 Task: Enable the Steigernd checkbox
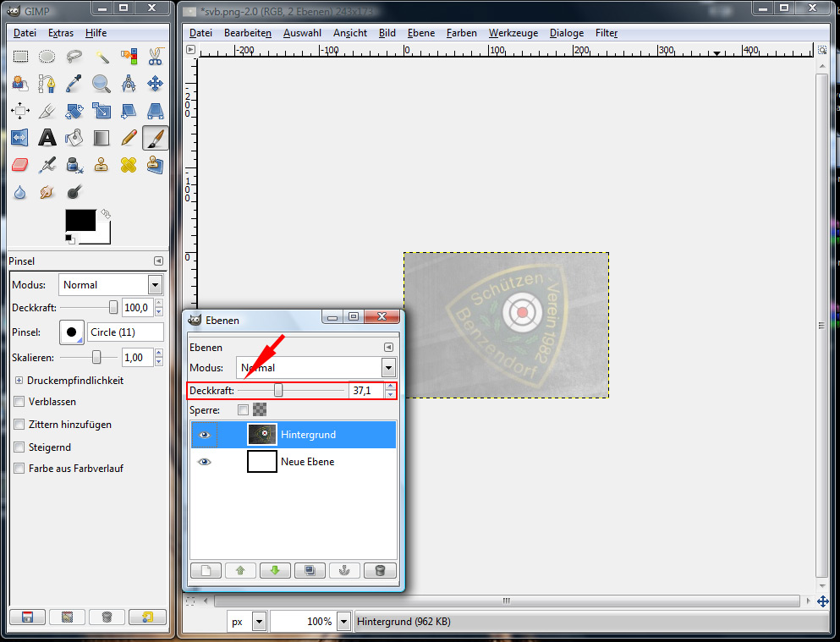tap(19, 447)
